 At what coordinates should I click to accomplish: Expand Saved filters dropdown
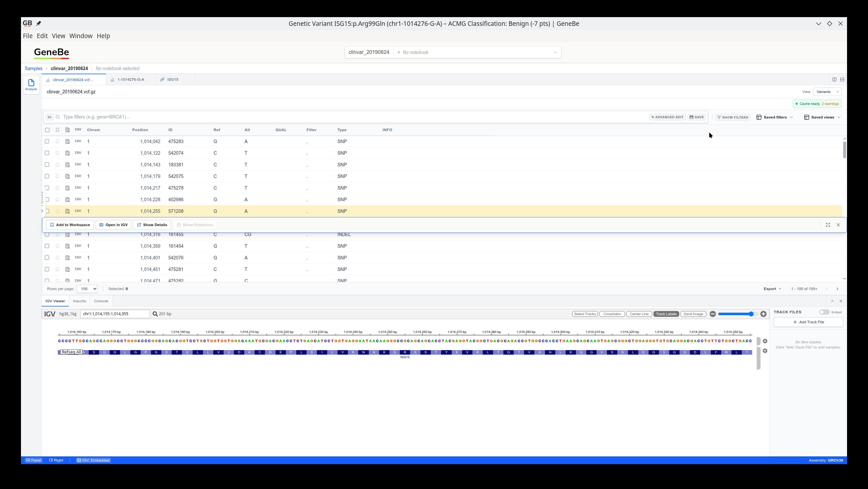(775, 117)
